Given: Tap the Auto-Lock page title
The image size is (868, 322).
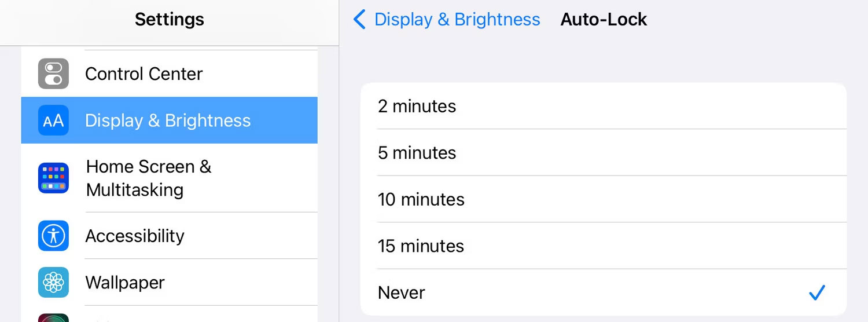Looking at the screenshot, I should coord(604,19).
